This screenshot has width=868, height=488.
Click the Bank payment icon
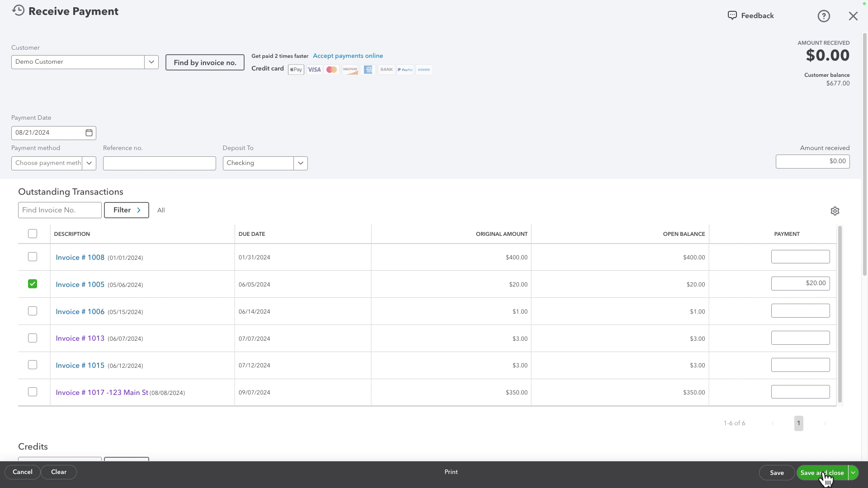click(387, 70)
